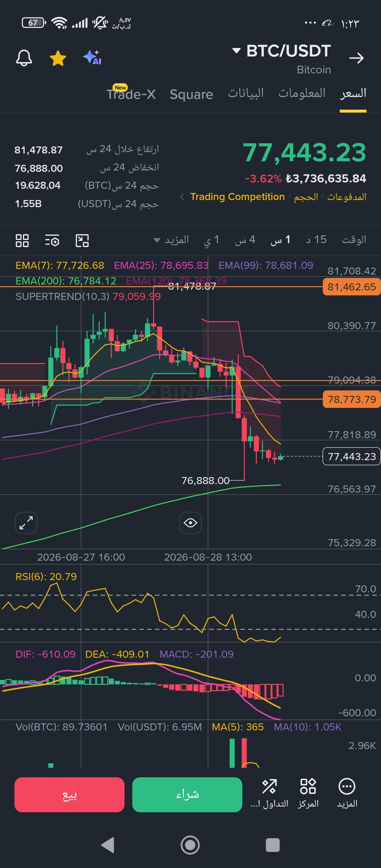
Task: Tap the EMA(99) indicator label
Action: pyautogui.click(x=266, y=265)
